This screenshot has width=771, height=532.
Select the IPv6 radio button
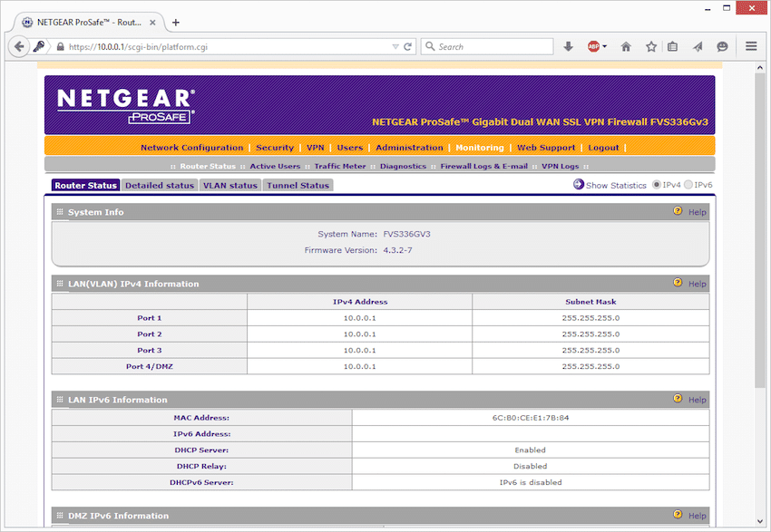pos(688,185)
